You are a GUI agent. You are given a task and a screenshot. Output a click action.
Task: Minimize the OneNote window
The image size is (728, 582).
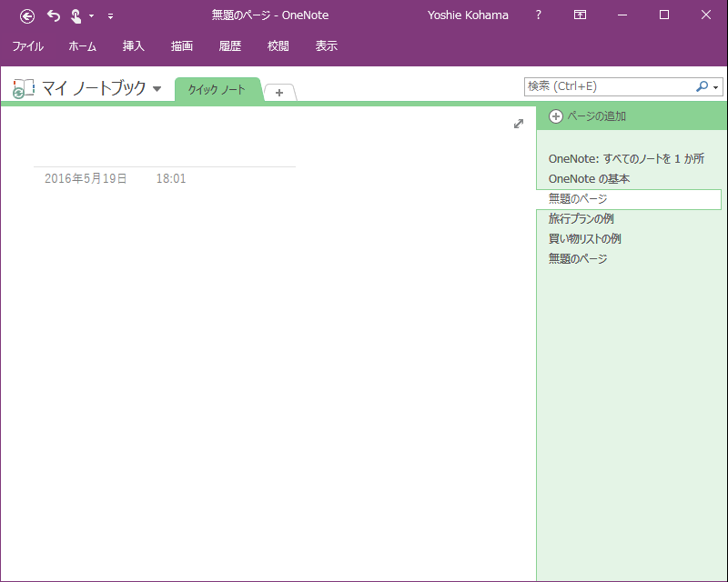point(622,15)
